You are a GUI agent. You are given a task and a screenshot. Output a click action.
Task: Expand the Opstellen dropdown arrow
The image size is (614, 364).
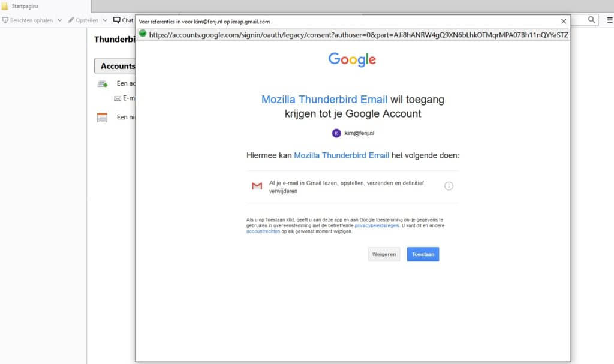tap(105, 20)
